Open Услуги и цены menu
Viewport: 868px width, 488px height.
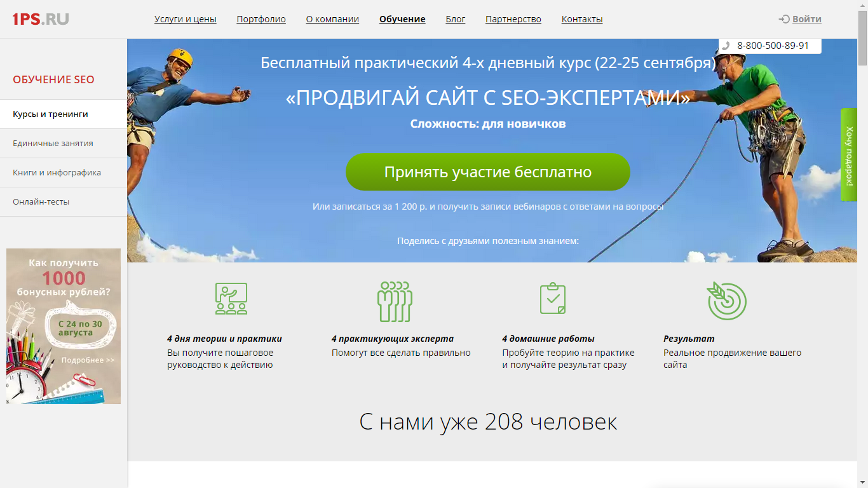point(186,19)
